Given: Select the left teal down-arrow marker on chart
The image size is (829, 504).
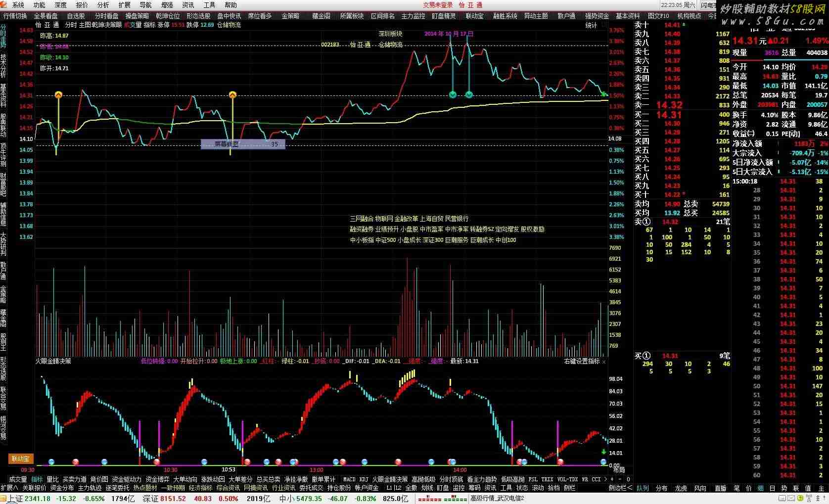Looking at the screenshot, I should point(452,94).
